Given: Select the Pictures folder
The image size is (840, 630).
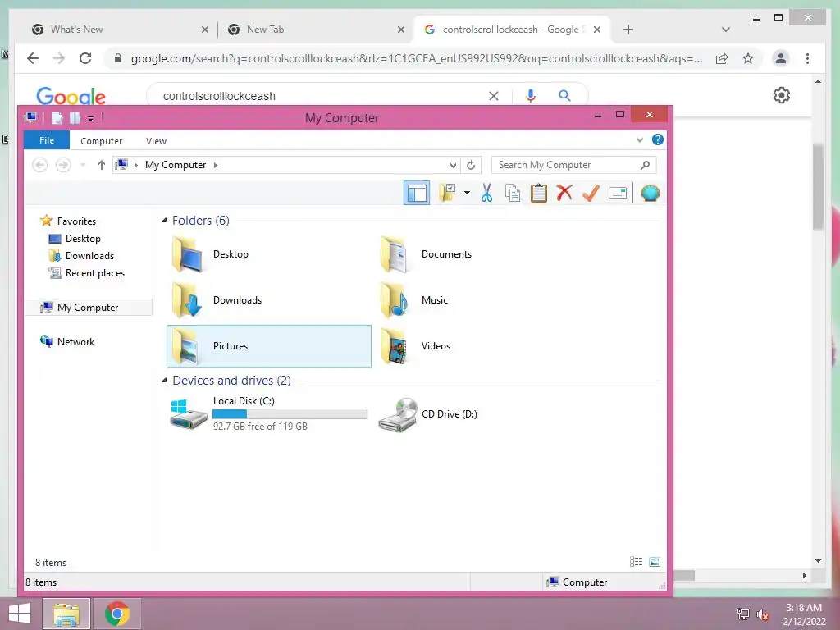Looking at the screenshot, I should click(x=269, y=346).
